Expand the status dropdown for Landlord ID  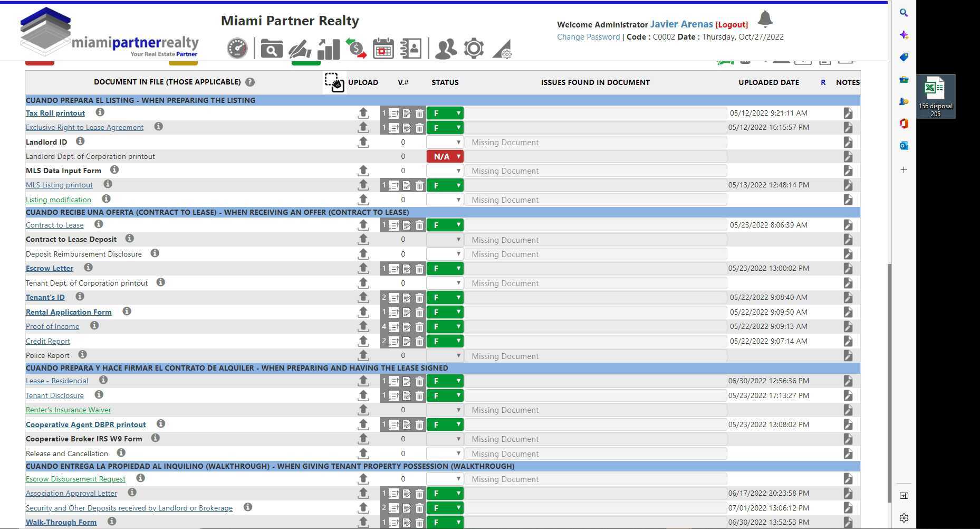coord(445,142)
